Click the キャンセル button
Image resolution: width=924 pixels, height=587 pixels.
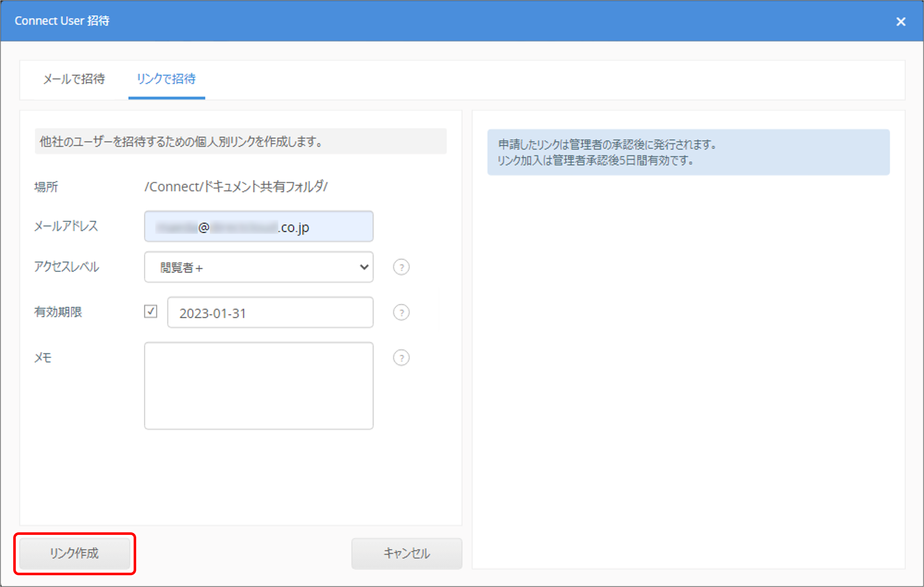(407, 554)
